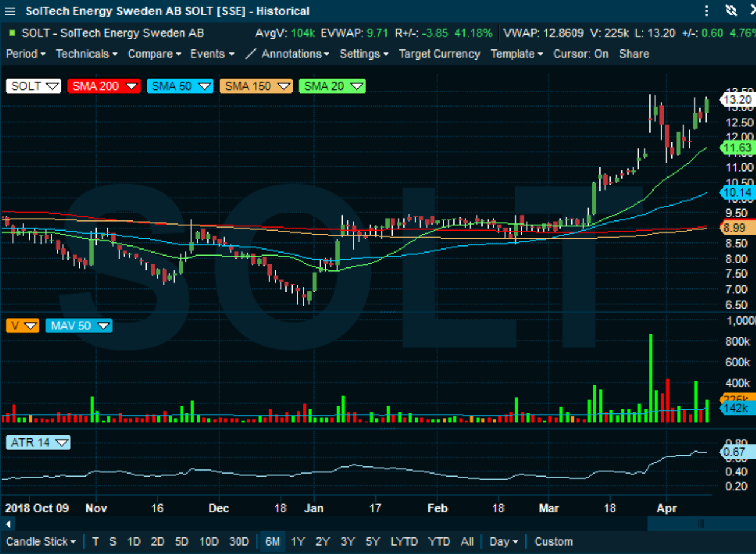Click the 13.20 last price label
Screen dimensions: 756x554
pos(739,99)
